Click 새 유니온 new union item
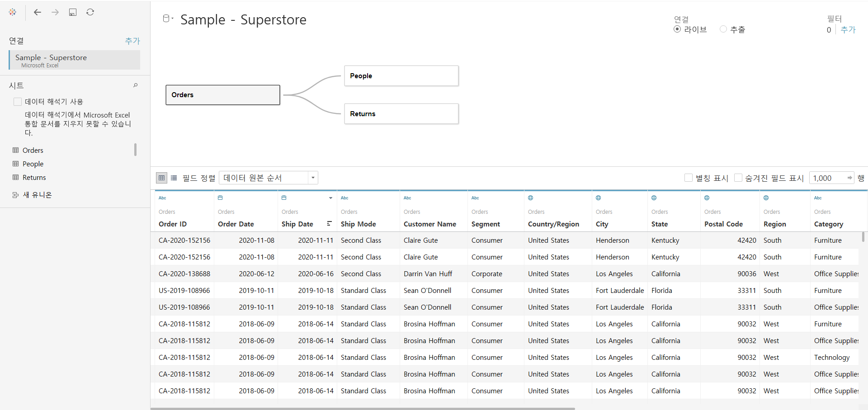 coord(38,195)
